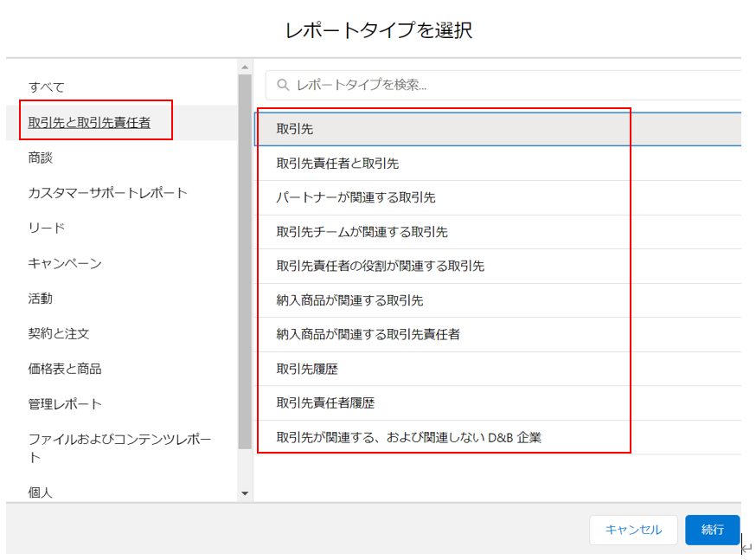Choose カスタマーサポートレポート category

[107, 193]
